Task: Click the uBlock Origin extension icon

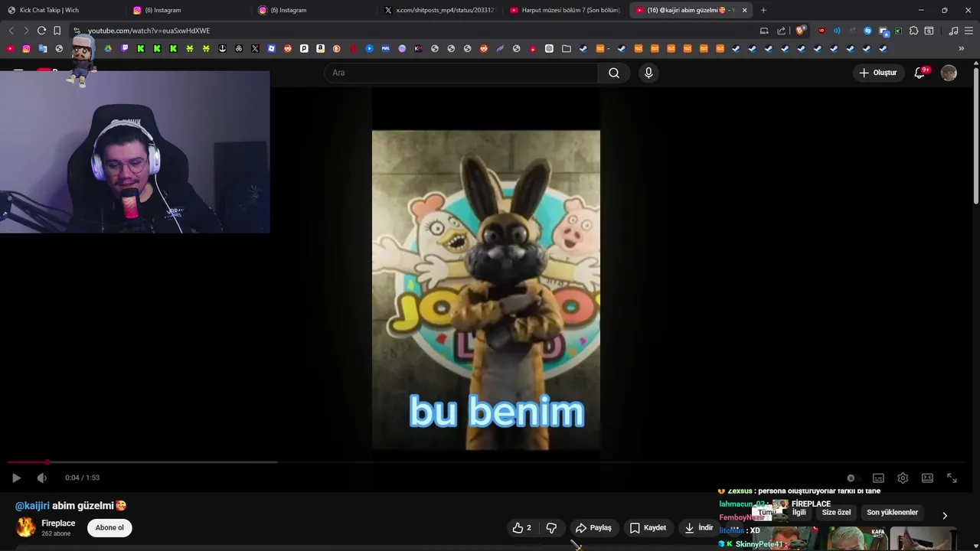Action: point(822,31)
